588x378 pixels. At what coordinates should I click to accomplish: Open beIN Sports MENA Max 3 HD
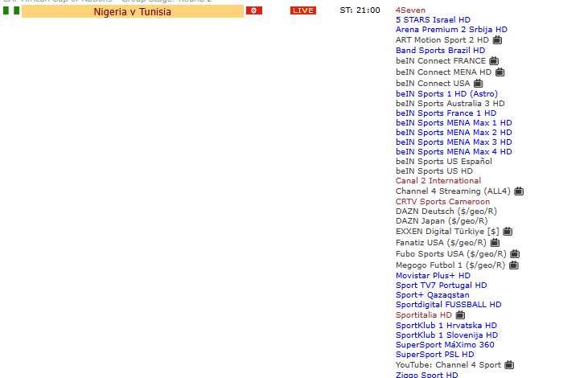(x=454, y=142)
